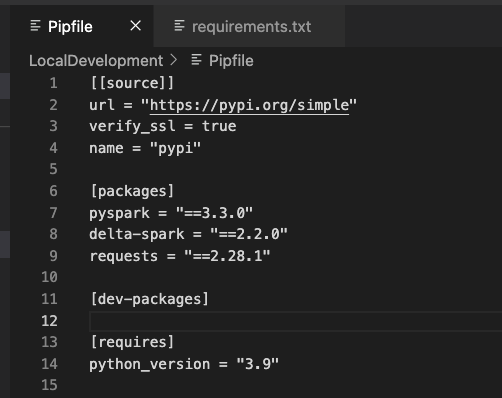
Task: Click the file icon on requirements.txt tab
Action: [x=179, y=26]
